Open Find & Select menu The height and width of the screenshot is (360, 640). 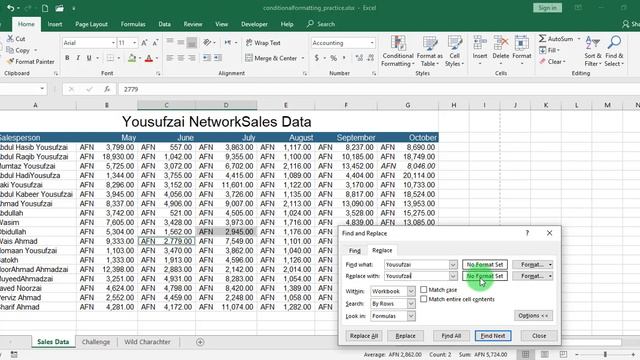click(x=614, y=51)
